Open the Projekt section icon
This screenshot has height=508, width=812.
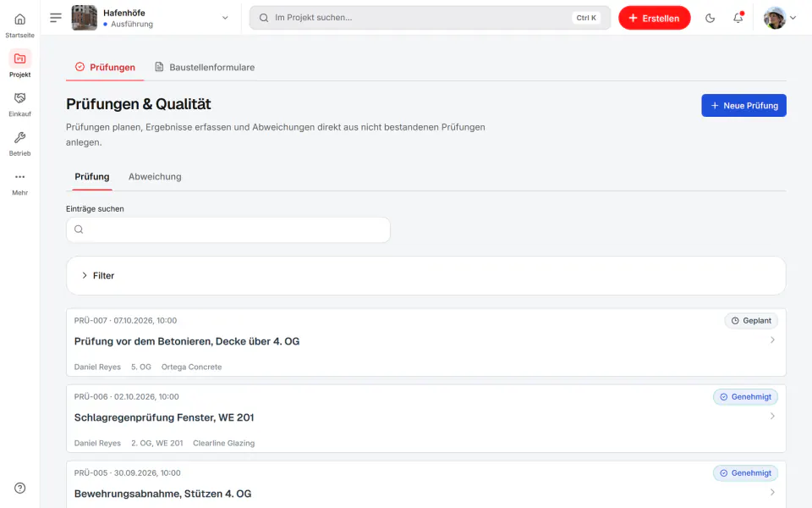[19, 58]
